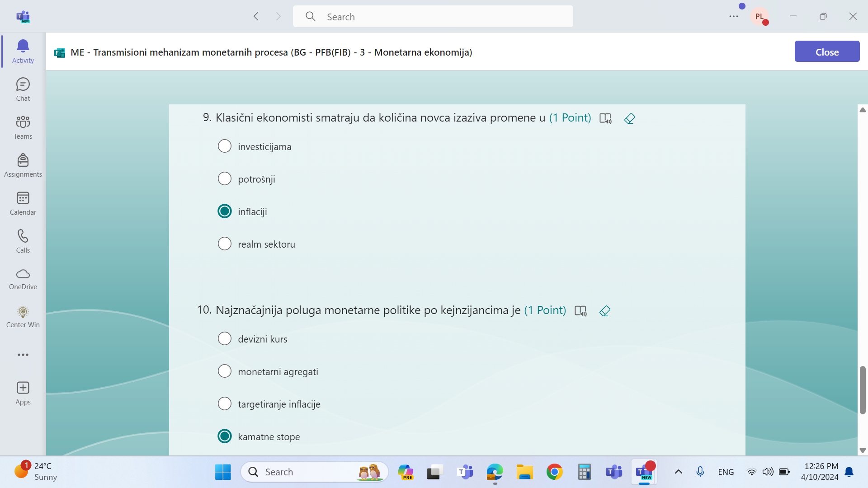This screenshot has width=868, height=488.
Task: Click the Windows taskbar search box
Action: click(315, 472)
